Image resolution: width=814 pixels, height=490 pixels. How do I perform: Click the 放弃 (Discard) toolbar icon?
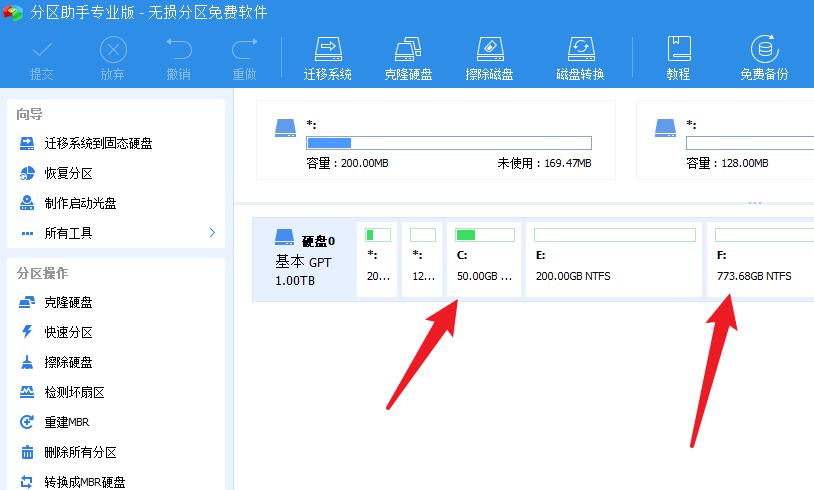click(x=113, y=59)
